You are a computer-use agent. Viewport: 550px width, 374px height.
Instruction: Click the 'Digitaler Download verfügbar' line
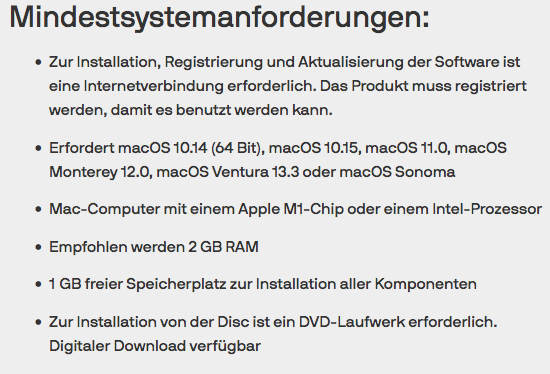click(155, 346)
